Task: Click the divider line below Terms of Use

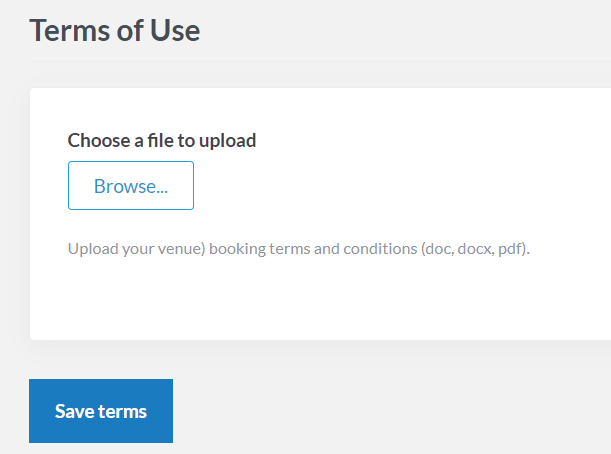Action: (x=320, y=61)
